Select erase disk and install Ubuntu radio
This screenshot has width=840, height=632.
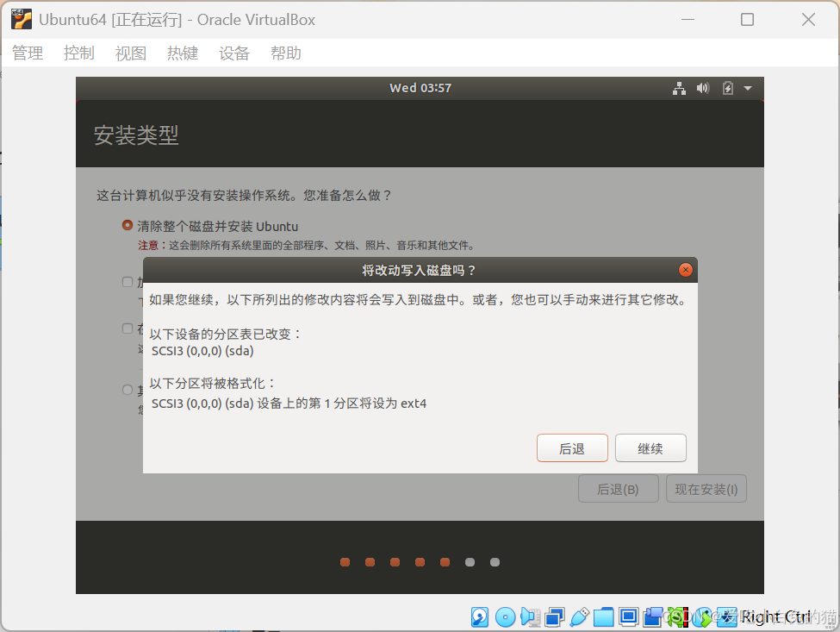[128, 225]
